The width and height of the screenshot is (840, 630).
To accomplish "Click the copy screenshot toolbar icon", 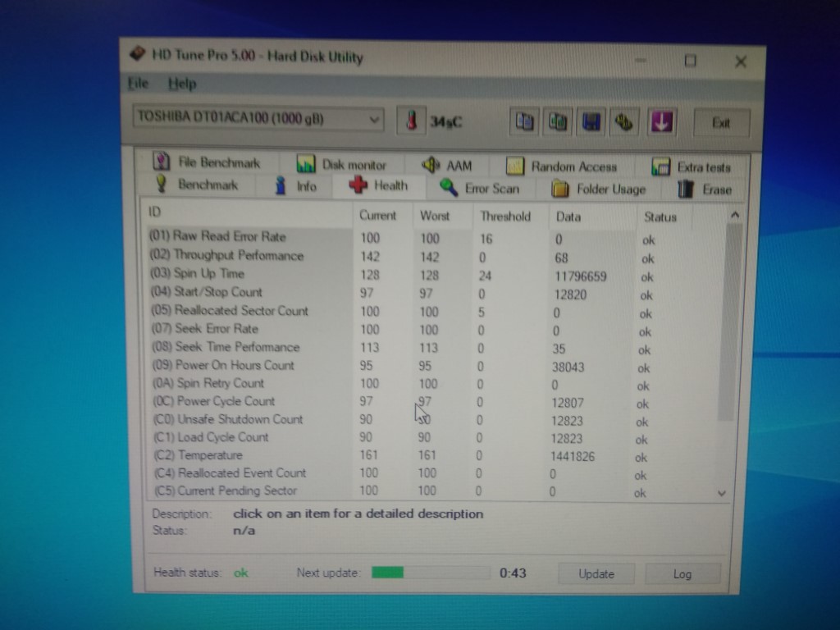I will click(557, 122).
